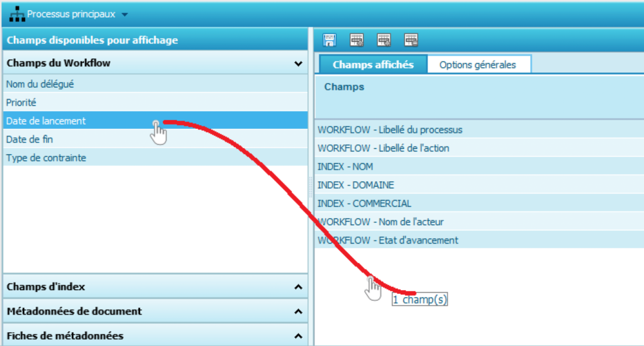The image size is (644, 346).
Task: Collapse the Champs du Workflow section
Action: click(x=298, y=64)
